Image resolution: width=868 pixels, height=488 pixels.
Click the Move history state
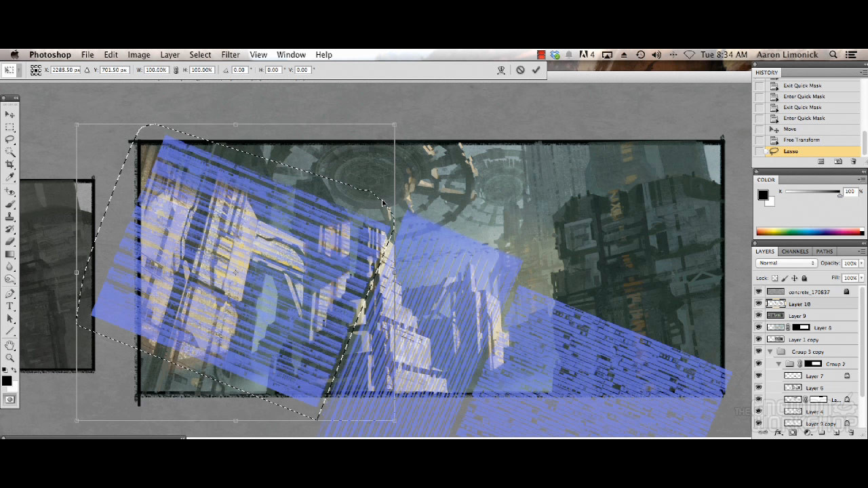point(790,129)
